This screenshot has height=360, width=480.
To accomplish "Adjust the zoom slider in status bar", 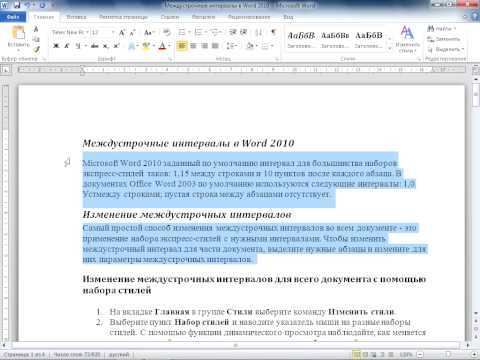I will pyautogui.click(x=447, y=354).
